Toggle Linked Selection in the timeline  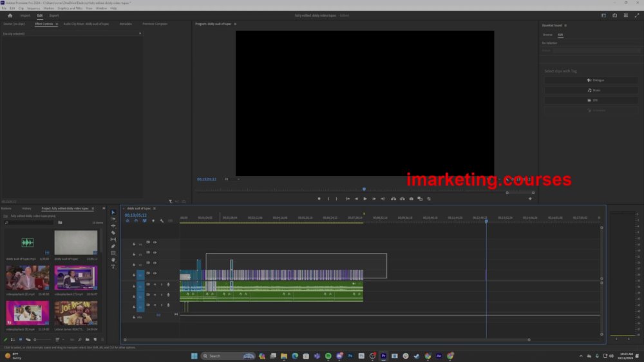tap(144, 221)
